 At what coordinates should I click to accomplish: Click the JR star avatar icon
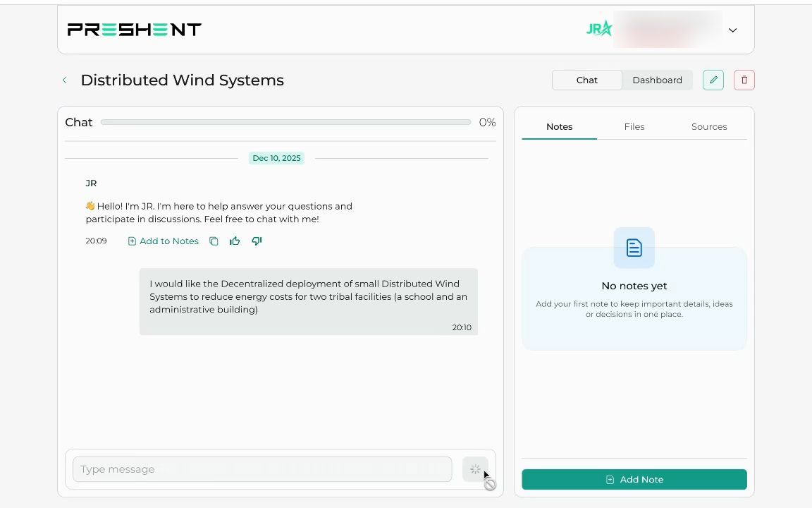point(599,28)
